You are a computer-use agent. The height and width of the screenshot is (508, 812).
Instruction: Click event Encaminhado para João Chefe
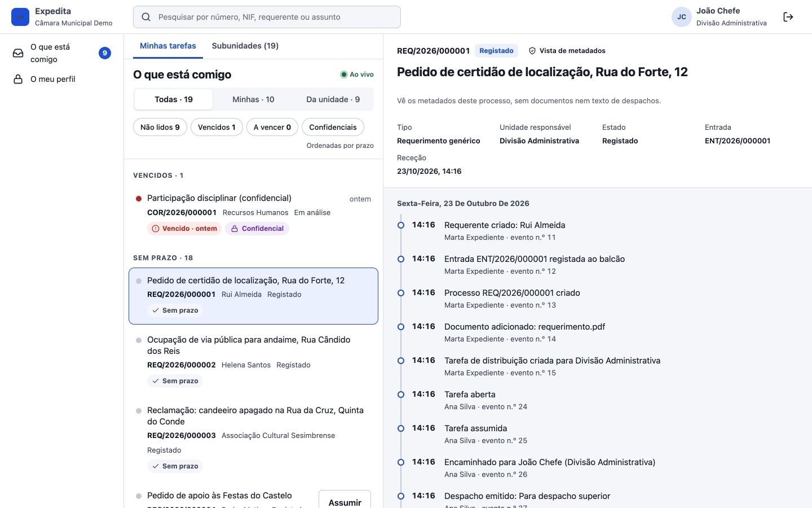[550, 462]
